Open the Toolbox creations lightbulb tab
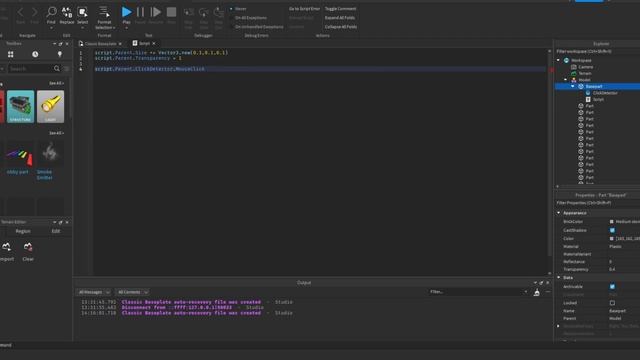The height and width of the screenshot is (360, 640). pos(60,54)
